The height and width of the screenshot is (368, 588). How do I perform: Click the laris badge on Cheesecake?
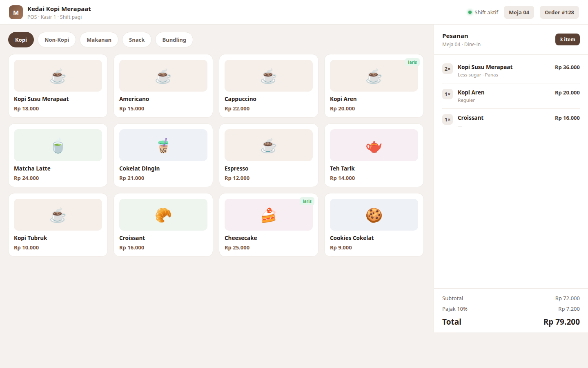(307, 201)
